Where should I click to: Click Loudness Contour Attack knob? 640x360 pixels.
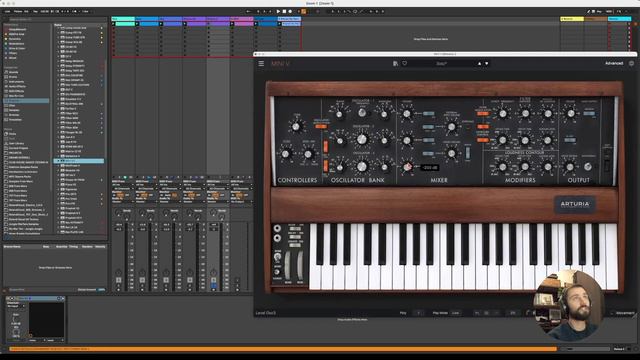coord(502,167)
